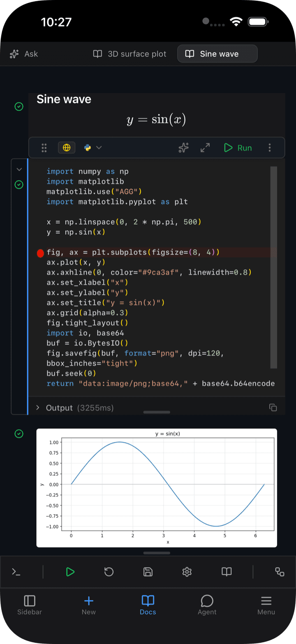Click the Wi-Fi icon in the status bar
Screen dimensions: 296x644
tap(236, 22)
